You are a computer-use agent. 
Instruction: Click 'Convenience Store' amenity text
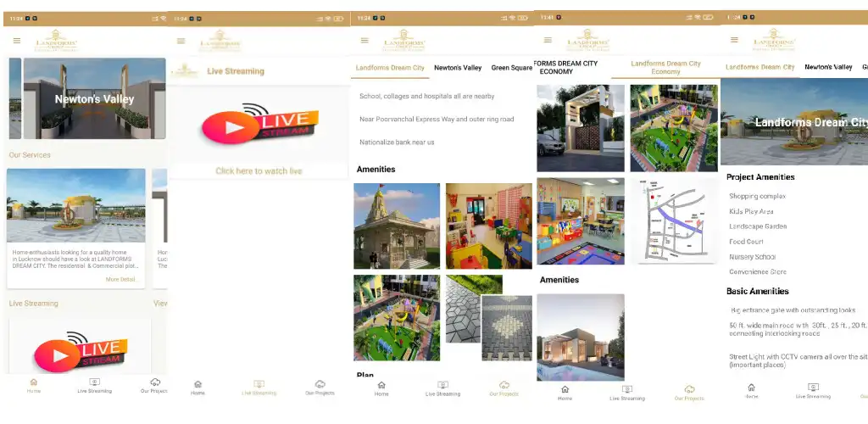click(758, 271)
